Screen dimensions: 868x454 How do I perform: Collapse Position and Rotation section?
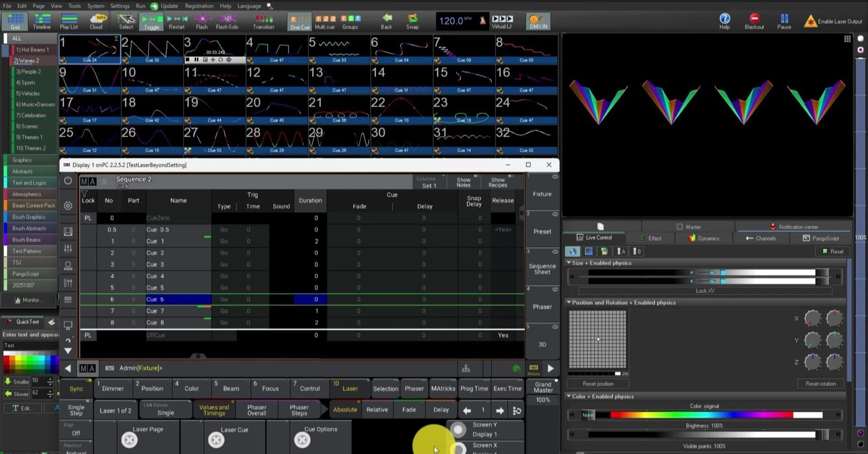(x=569, y=302)
